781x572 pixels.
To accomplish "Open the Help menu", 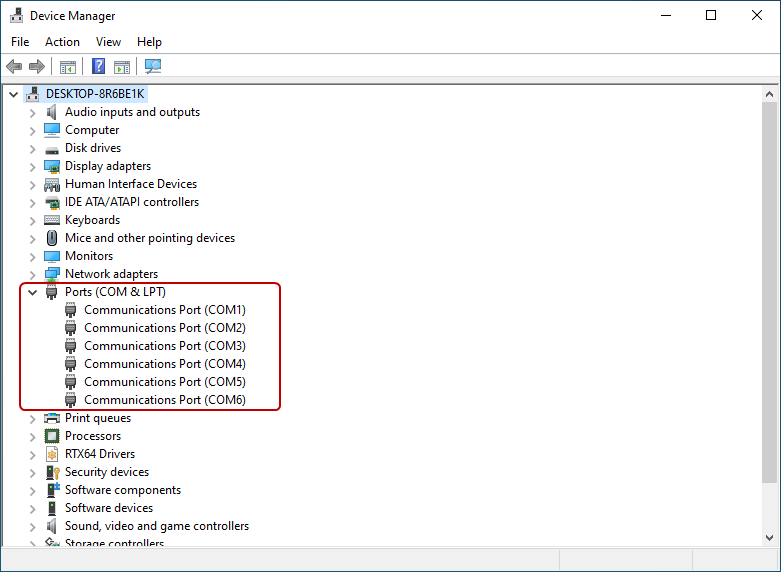I will [149, 42].
